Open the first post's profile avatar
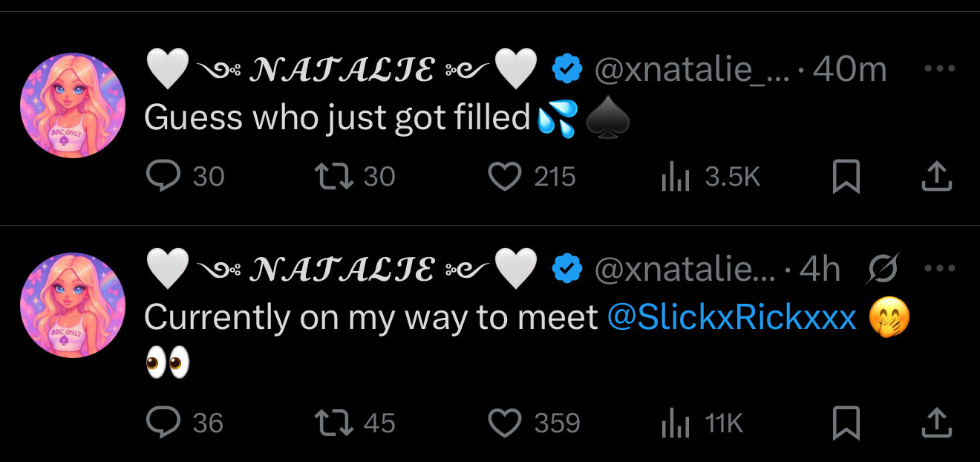The image size is (980, 462). coord(73,105)
